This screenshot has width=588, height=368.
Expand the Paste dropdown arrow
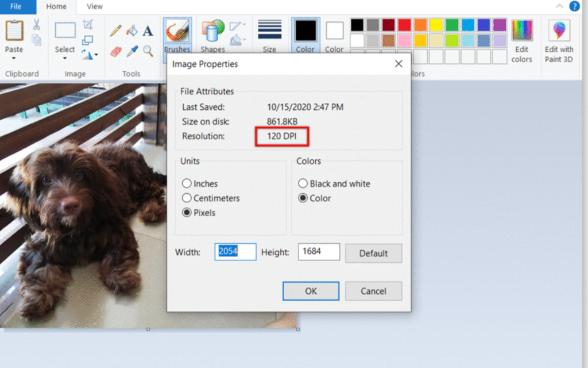[14, 58]
